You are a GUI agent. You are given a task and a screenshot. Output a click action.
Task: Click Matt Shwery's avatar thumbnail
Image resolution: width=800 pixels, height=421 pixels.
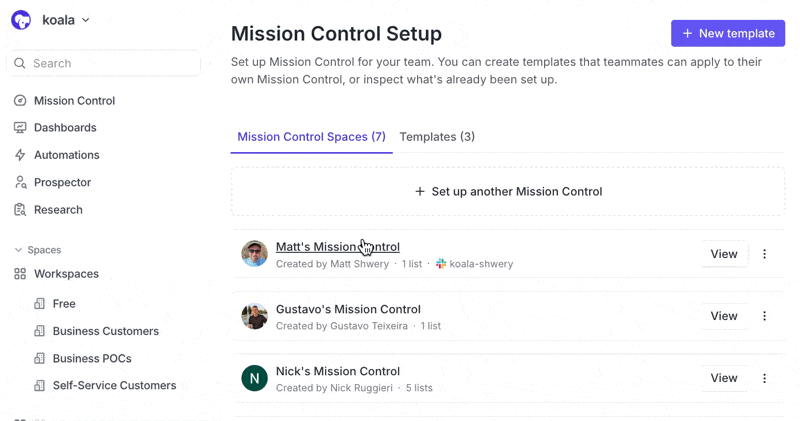[255, 254]
